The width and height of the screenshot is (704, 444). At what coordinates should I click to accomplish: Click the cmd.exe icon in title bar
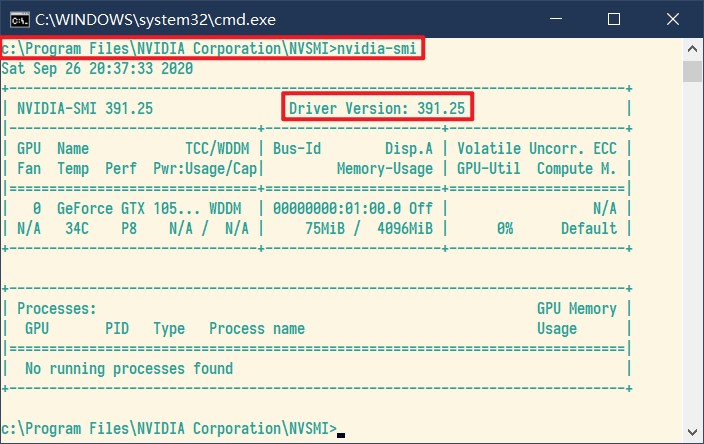pos(20,20)
